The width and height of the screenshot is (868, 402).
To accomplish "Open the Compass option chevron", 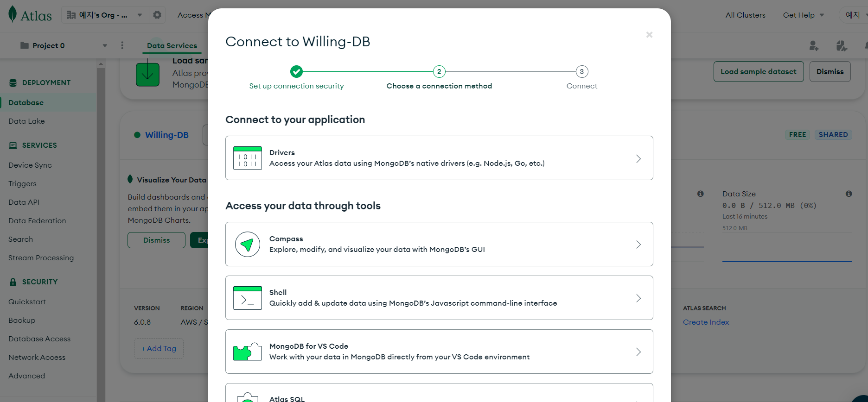I will [638, 245].
